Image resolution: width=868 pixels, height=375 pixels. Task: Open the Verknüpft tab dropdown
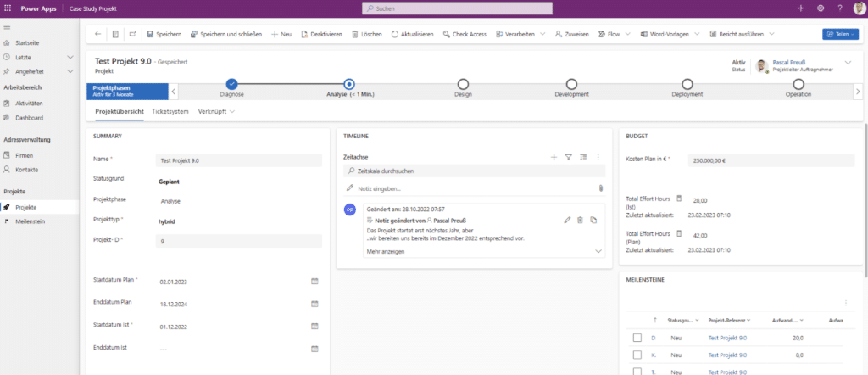(216, 111)
